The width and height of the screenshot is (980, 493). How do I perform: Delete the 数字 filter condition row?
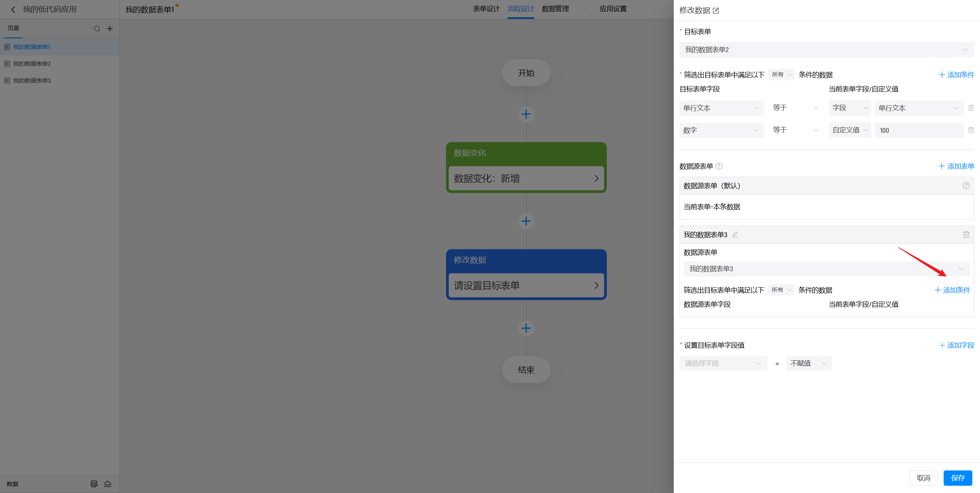point(971,130)
